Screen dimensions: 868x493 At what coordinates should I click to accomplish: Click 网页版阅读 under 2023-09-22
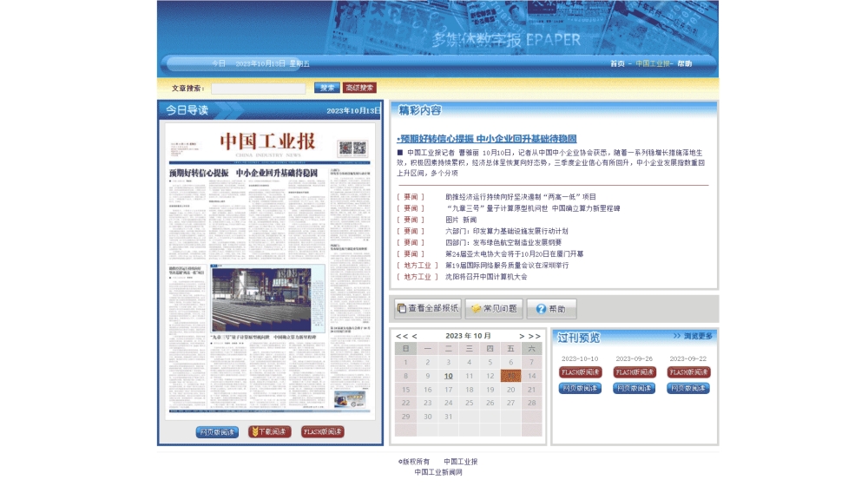[688, 389]
